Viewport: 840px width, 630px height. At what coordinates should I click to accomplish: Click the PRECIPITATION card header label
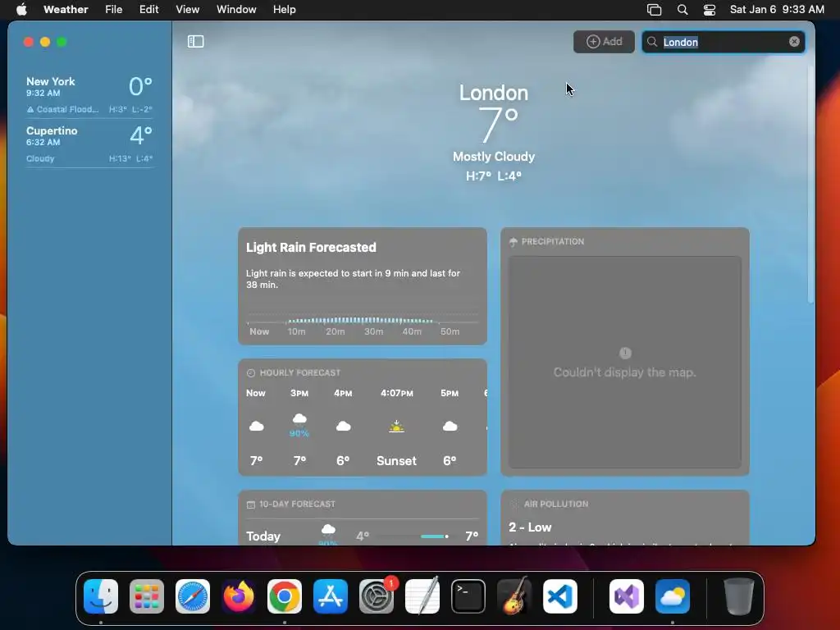552,242
